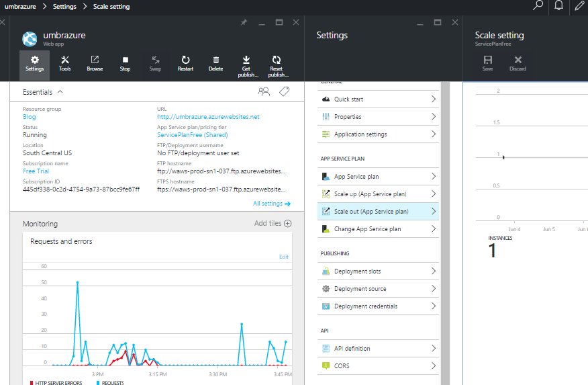588x385 pixels.
Task: Stop the umbrazure web app
Action: click(x=125, y=65)
